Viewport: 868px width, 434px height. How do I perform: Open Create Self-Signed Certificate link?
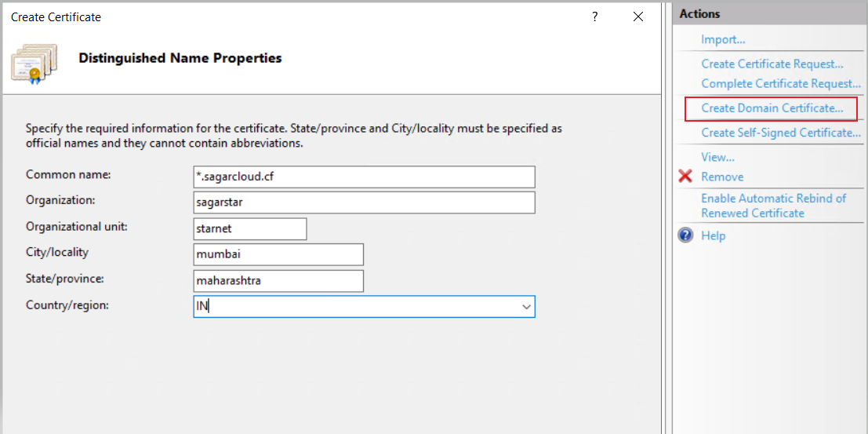coord(780,133)
